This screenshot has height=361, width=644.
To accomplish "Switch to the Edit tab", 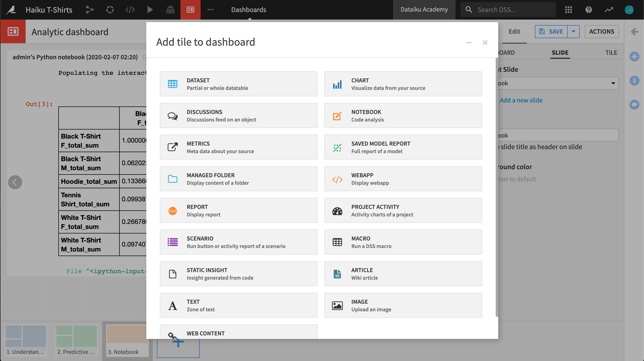I will pos(514,32).
